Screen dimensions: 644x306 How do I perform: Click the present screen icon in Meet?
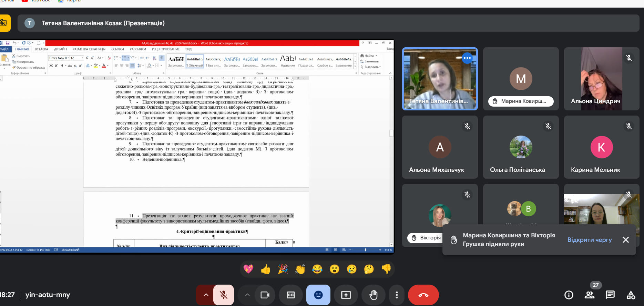click(346, 295)
